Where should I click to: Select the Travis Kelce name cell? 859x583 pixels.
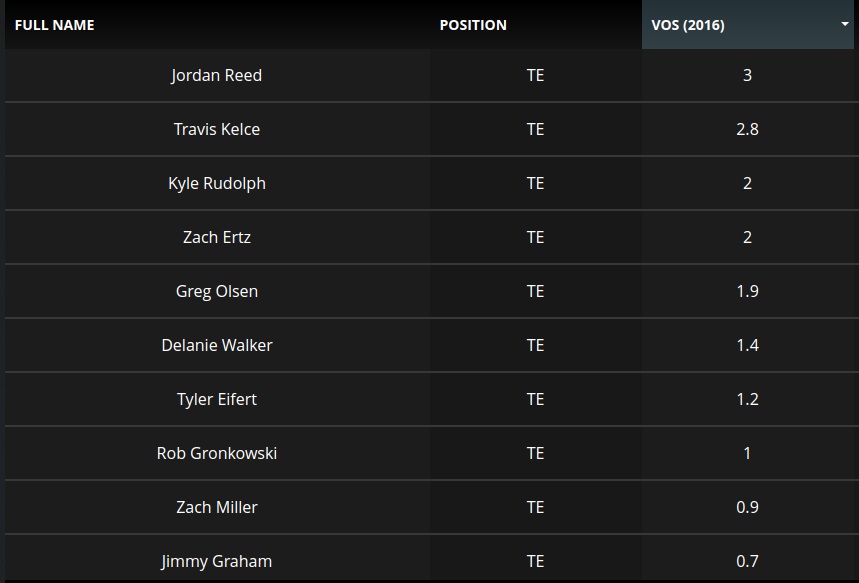click(x=217, y=130)
